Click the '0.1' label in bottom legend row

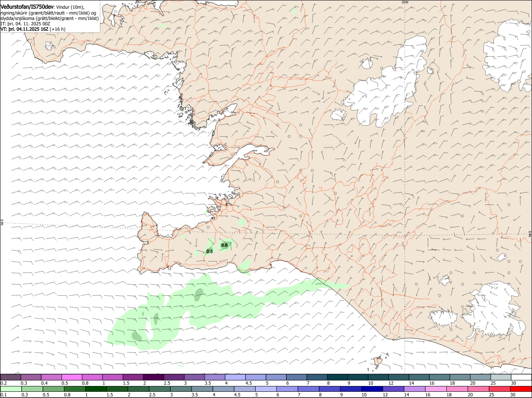click(x=3, y=395)
